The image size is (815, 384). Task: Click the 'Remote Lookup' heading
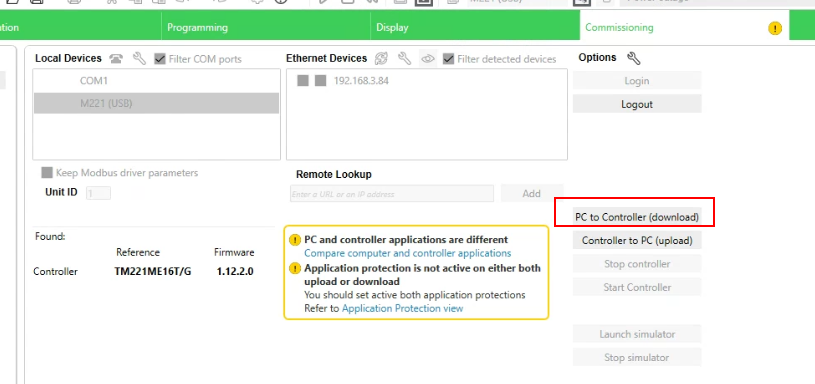pyautogui.click(x=334, y=175)
